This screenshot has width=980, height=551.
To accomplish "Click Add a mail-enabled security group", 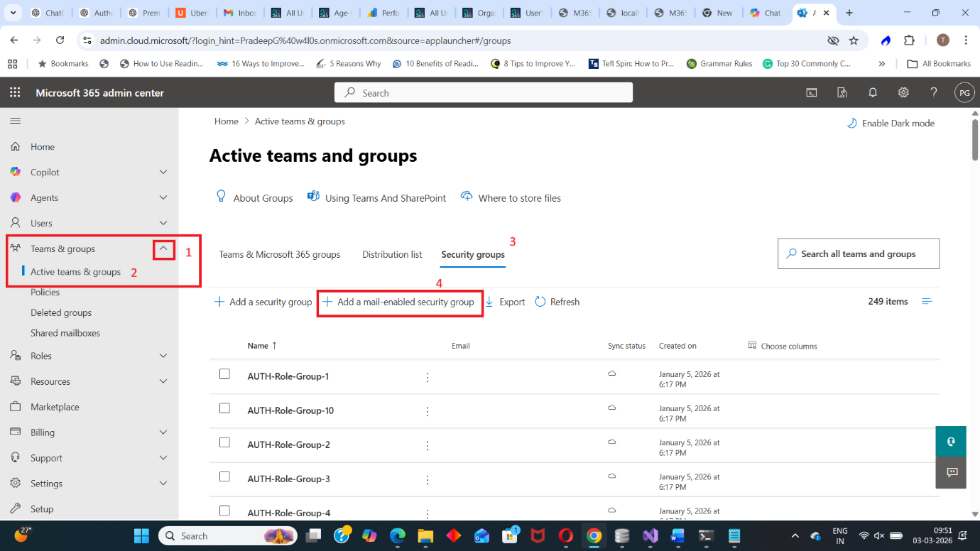I will (400, 302).
